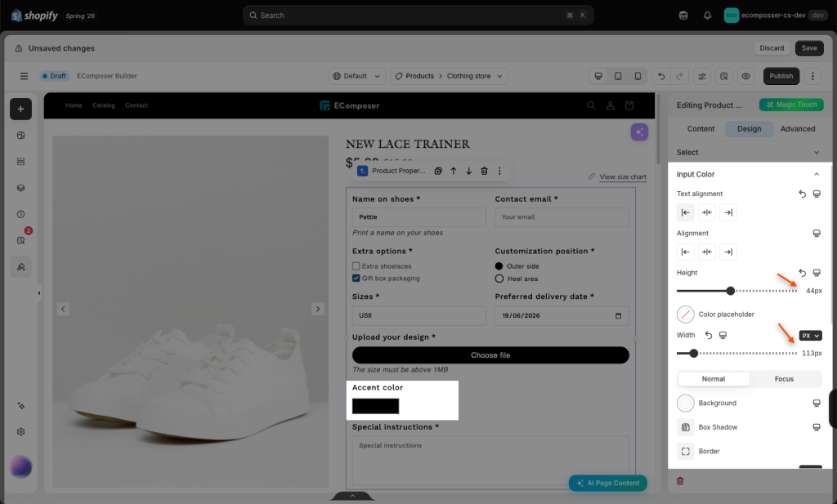Select the Normal state tab

pos(713,379)
